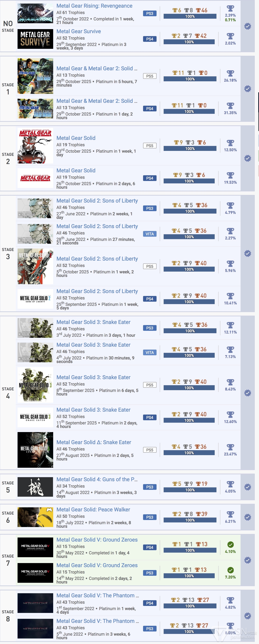The image size is (259, 644).
Task: Click green completion checkmark for Ground Zeroes PS4
Action: [230, 544]
